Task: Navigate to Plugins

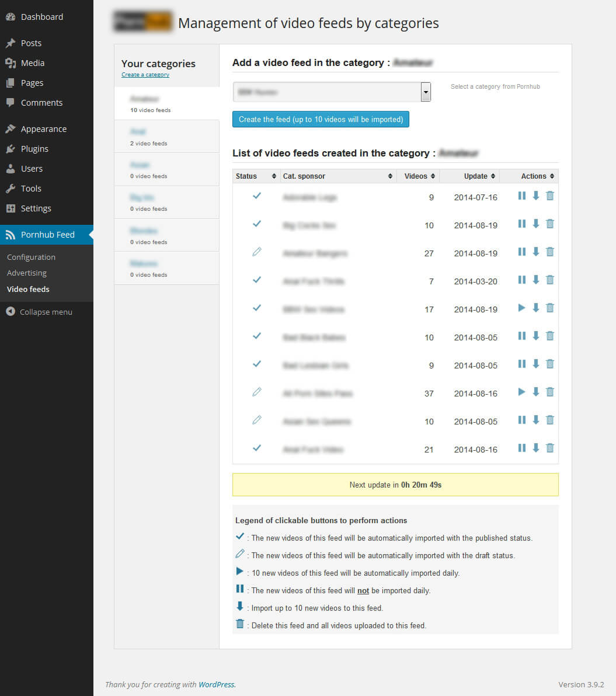Action: coord(47,149)
